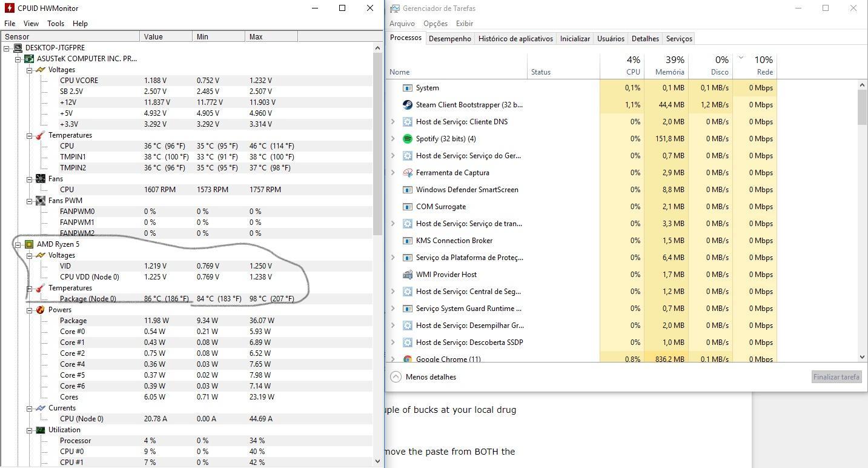Sort processes by the Disco column header
This screenshot has height=468, width=868.
(711, 66)
